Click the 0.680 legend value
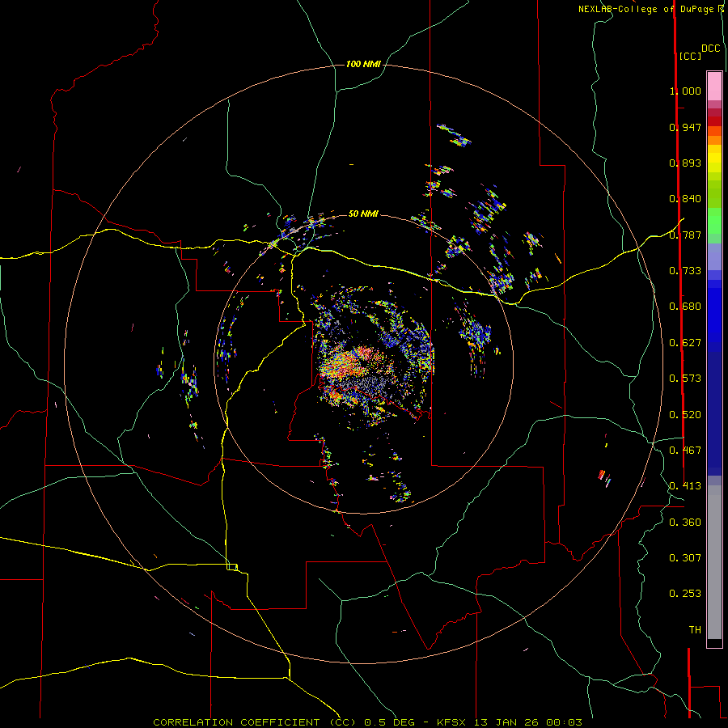The height and width of the screenshot is (728, 728). click(x=685, y=307)
